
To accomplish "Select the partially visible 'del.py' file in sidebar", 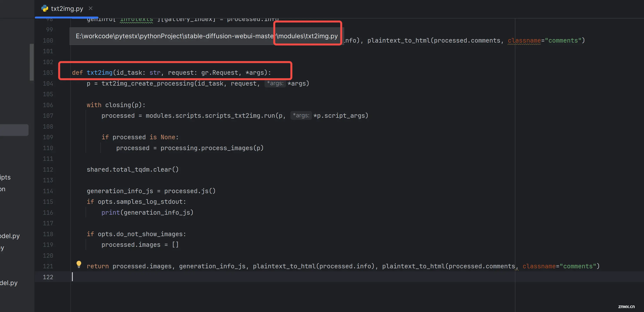I will pos(9,283).
